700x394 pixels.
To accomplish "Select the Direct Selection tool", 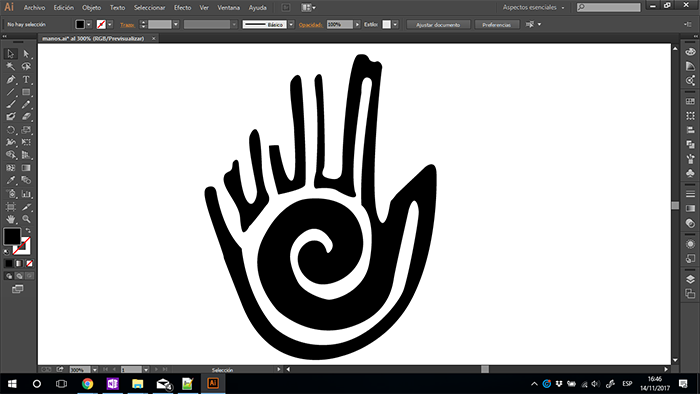I will pos(26,54).
